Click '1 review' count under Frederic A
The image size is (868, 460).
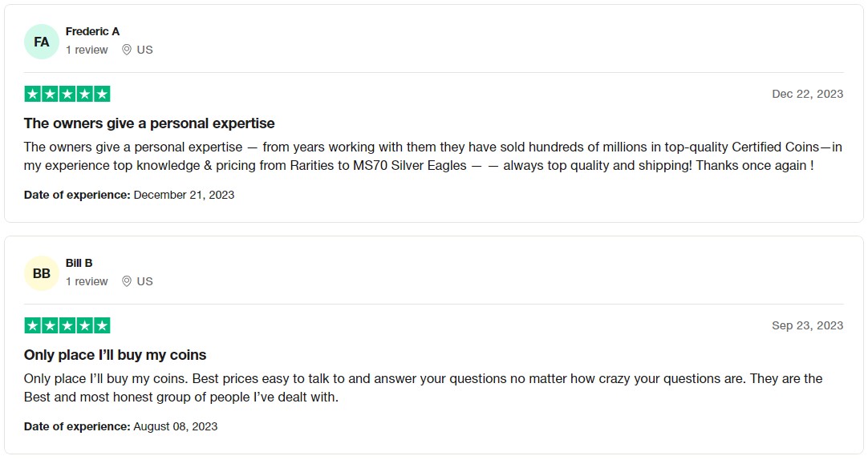coord(87,50)
